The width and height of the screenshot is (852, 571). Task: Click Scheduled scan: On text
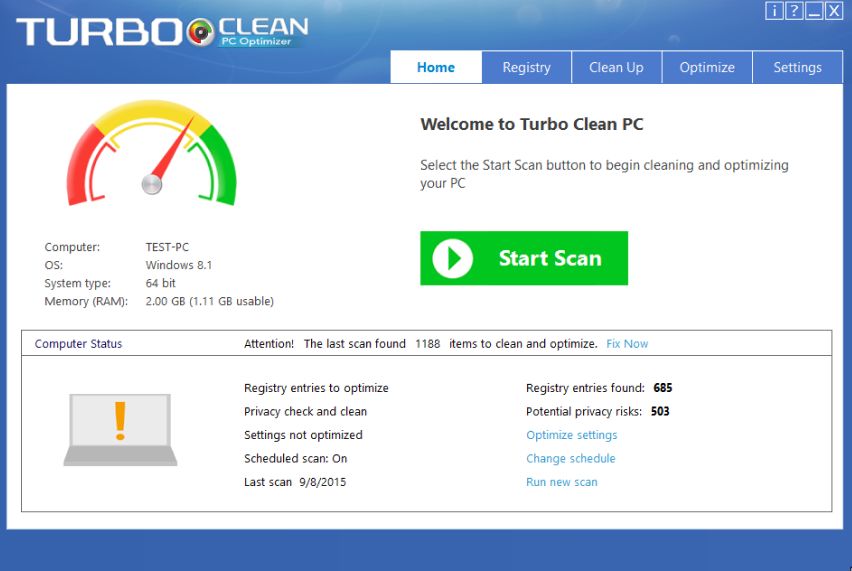tap(296, 459)
